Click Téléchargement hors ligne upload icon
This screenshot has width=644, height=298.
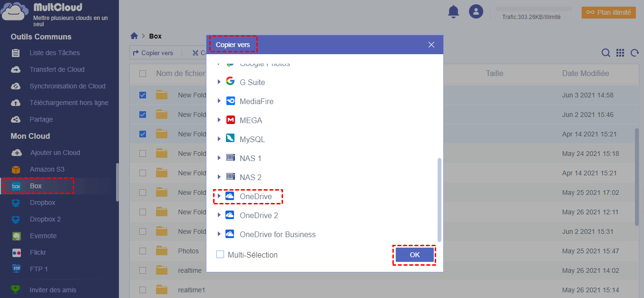click(16, 103)
